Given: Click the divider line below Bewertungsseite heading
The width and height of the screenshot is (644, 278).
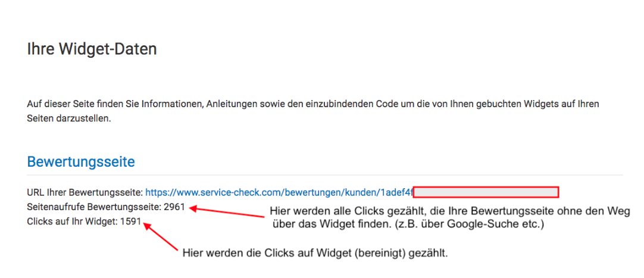Looking at the screenshot, I should tap(325, 176).
